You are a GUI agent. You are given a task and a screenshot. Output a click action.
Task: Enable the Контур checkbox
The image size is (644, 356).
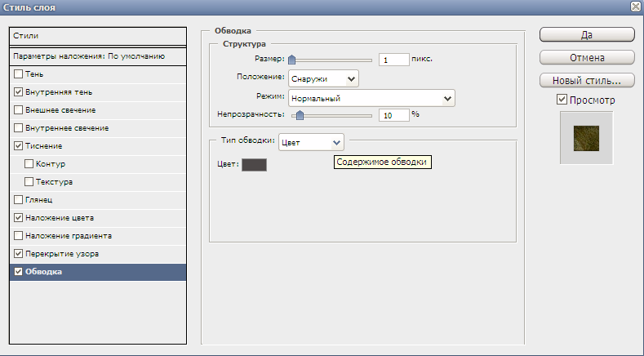click(x=29, y=163)
